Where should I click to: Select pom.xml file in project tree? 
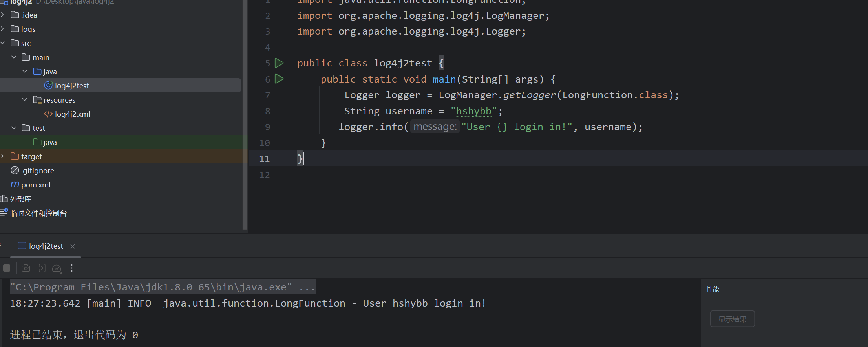pyautogui.click(x=36, y=185)
